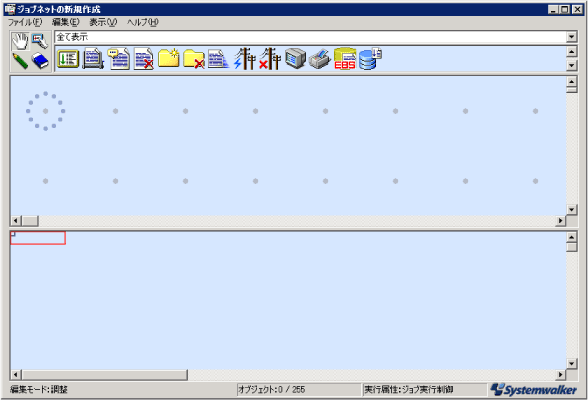This screenshot has height=400, width=588.
Task: Click the document with red X icon
Action: [x=144, y=59]
